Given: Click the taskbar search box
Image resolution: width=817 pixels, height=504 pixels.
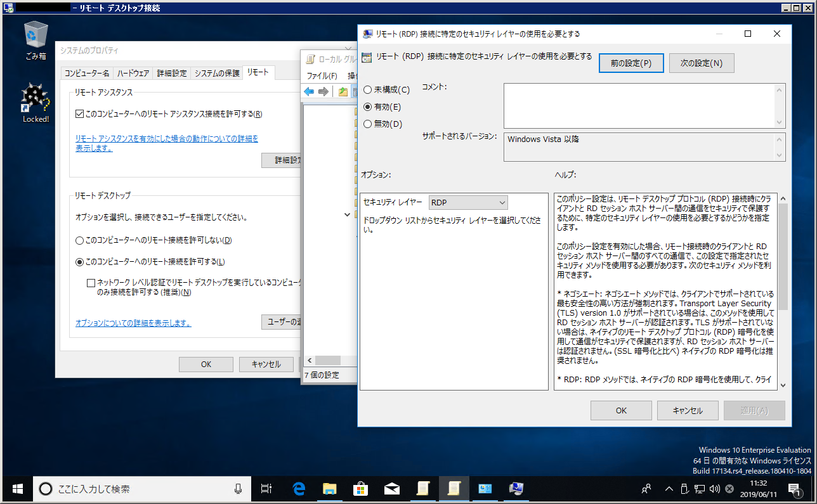Looking at the screenshot, I should click(141, 489).
